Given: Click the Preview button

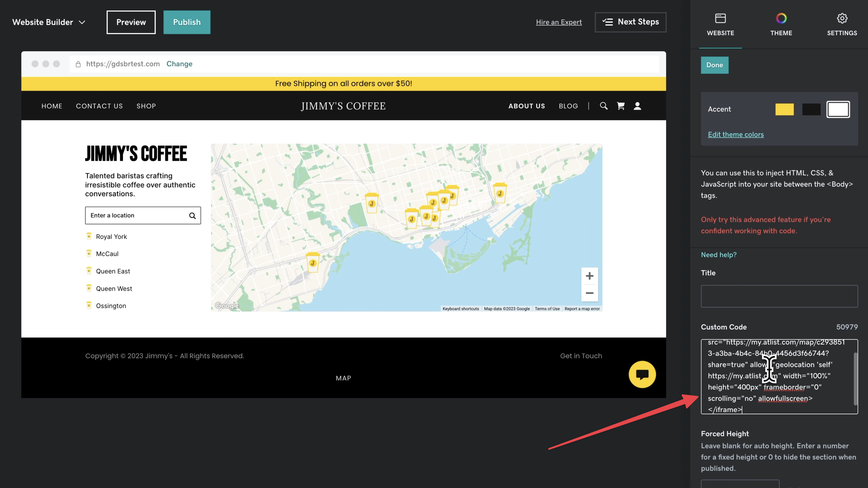Looking at the screenshot, I should [131, 22].
